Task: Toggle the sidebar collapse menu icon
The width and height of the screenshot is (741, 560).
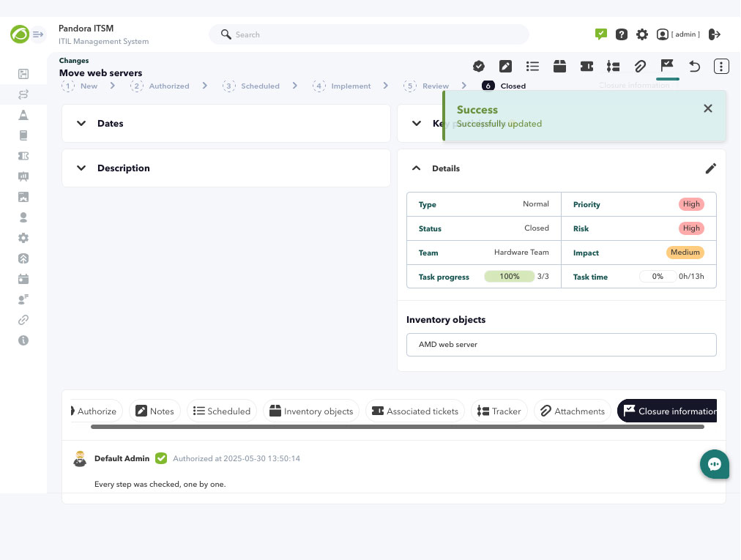Action: 38,34
